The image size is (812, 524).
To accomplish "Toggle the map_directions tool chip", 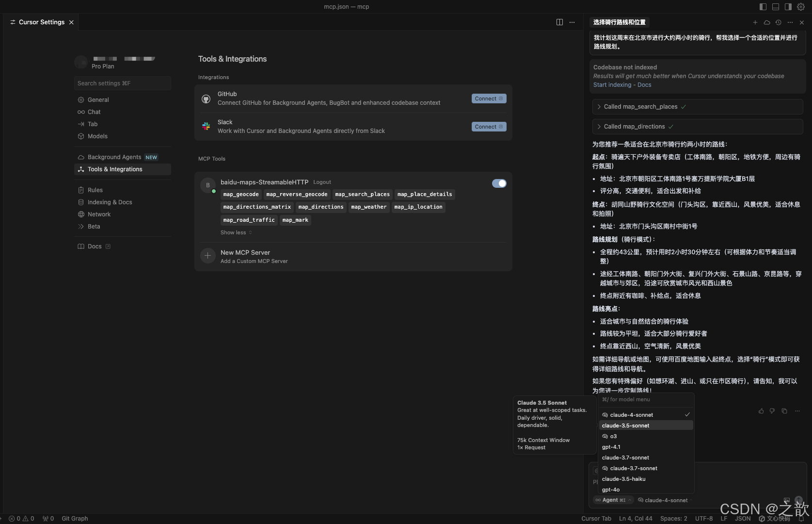I will point(321,207).
